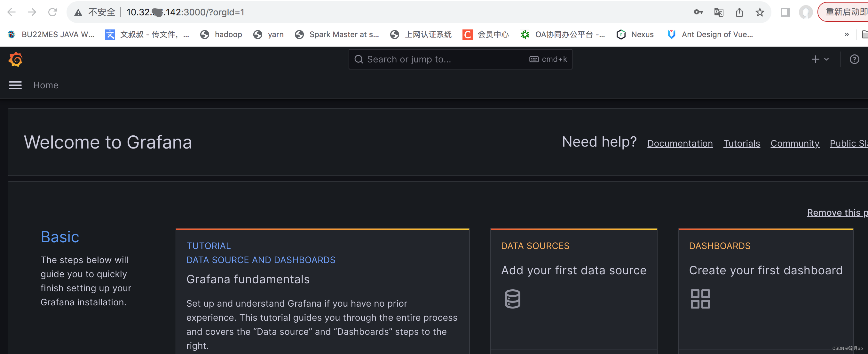The width and height of the screenshot is (868, 354).
Task: Open the 上网认证系统 bookmark
Action: pos(421,34)
